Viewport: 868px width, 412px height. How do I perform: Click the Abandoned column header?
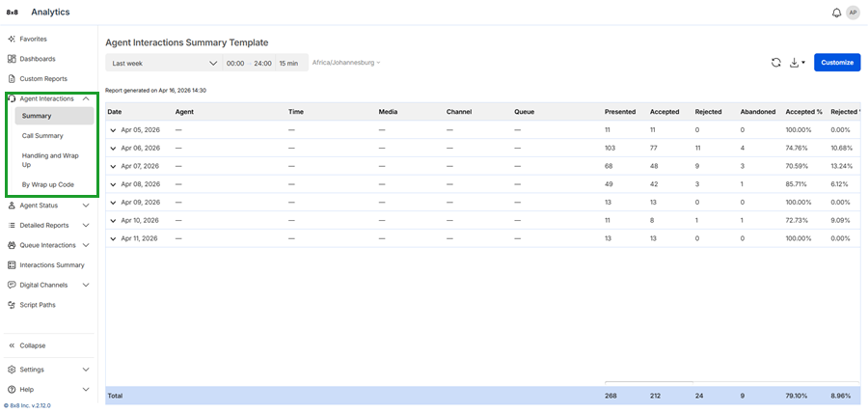(x=758, y=112)
